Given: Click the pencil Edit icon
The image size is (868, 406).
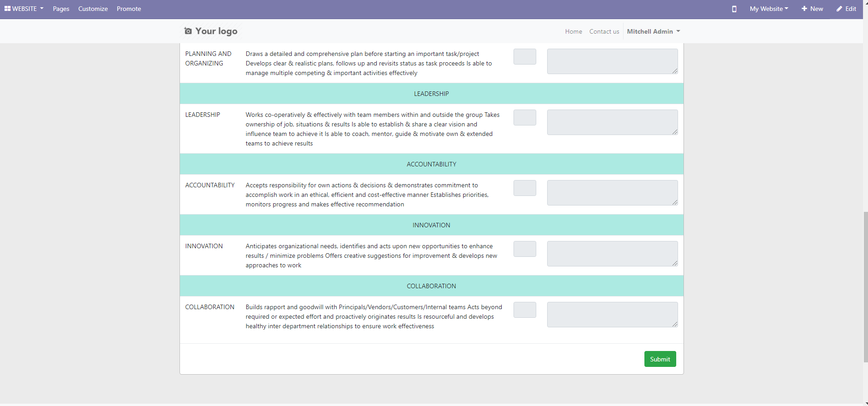Looking at the screenshot, I should 839,9.
